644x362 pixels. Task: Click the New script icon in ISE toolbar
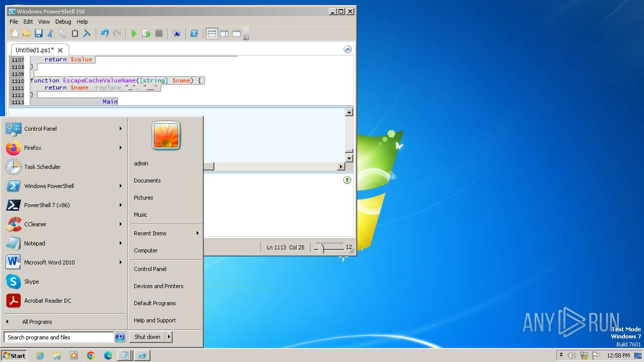15,34
